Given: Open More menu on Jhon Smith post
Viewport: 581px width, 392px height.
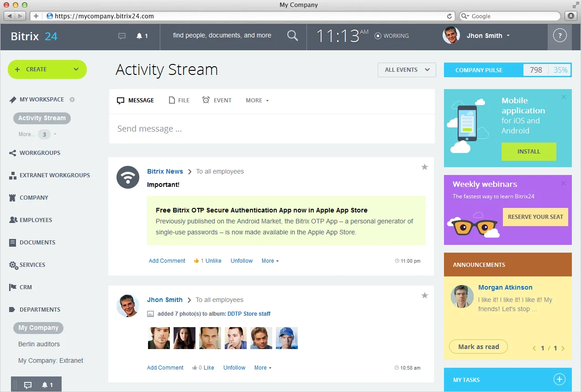Looking at the screenshot, I should (263, 368).
